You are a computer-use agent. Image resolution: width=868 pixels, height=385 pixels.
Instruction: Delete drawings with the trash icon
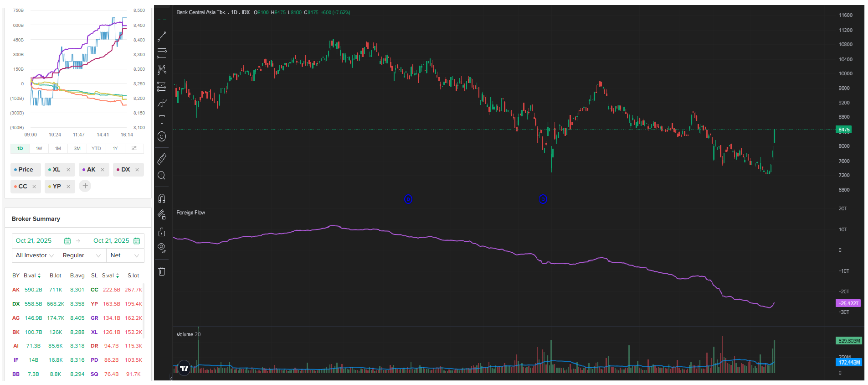pos(162,271)
